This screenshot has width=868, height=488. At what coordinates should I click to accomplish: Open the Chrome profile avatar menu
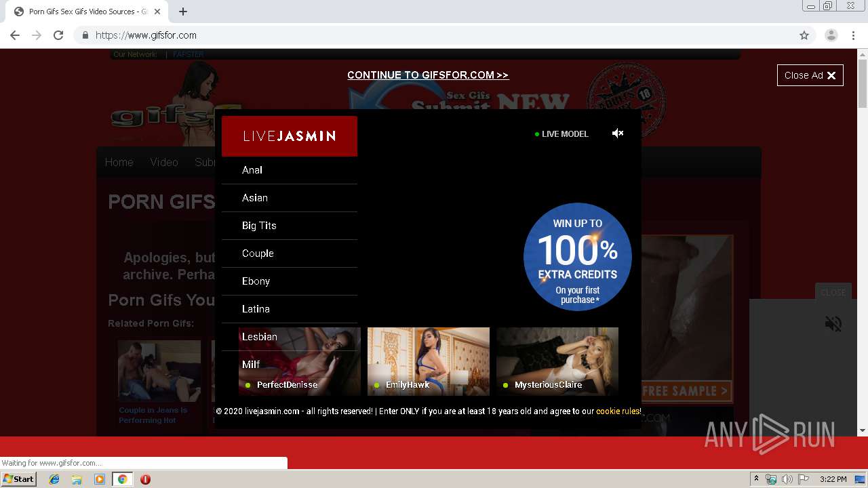(831, 35)
